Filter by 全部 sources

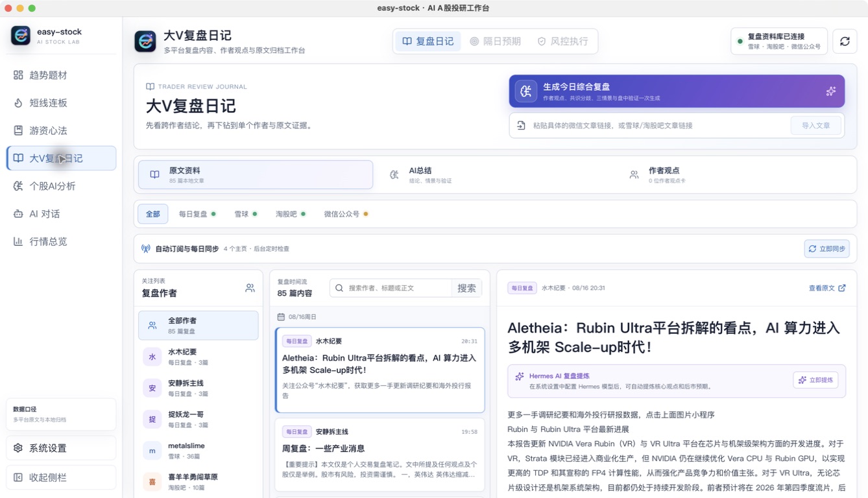coord(152,214)
